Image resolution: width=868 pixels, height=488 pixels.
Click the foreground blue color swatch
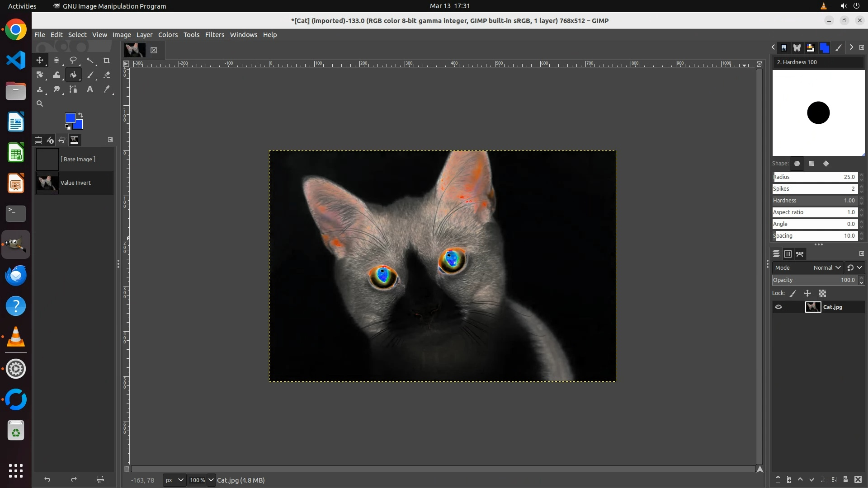pos(70,118)
